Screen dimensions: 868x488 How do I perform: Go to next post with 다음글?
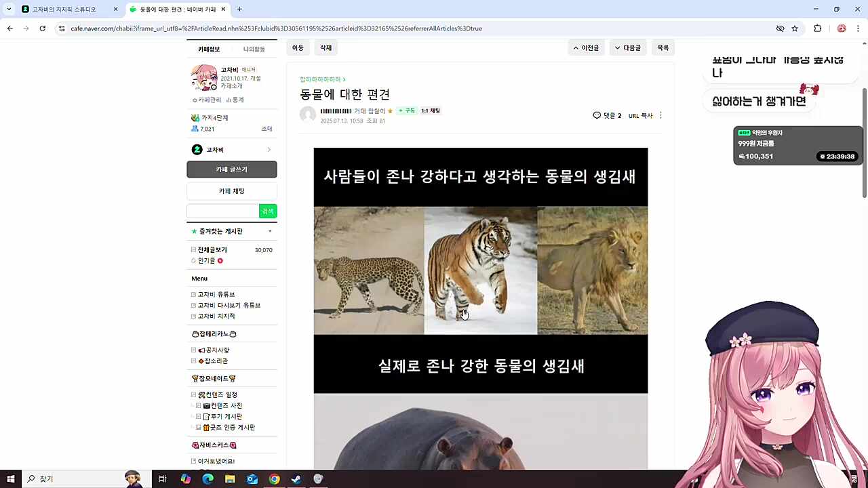click(627, 48)
